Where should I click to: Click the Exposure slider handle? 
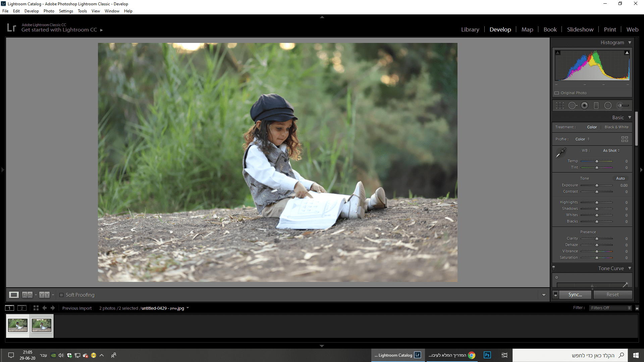coord(597,185)
